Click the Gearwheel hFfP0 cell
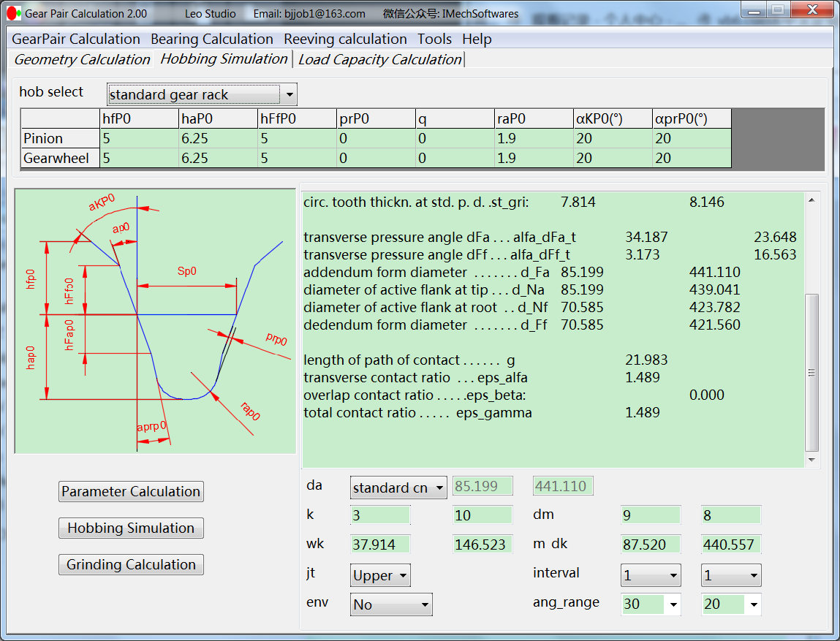This screenshot has width=840, height=641. 297,159
